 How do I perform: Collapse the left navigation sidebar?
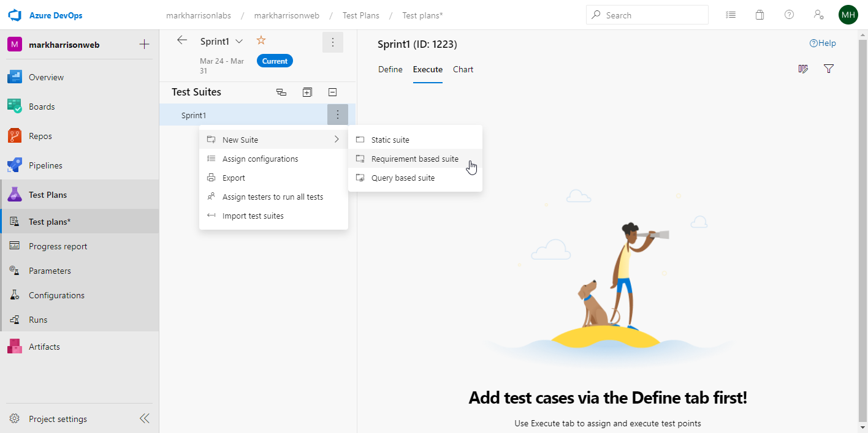(x=144, y=419)
